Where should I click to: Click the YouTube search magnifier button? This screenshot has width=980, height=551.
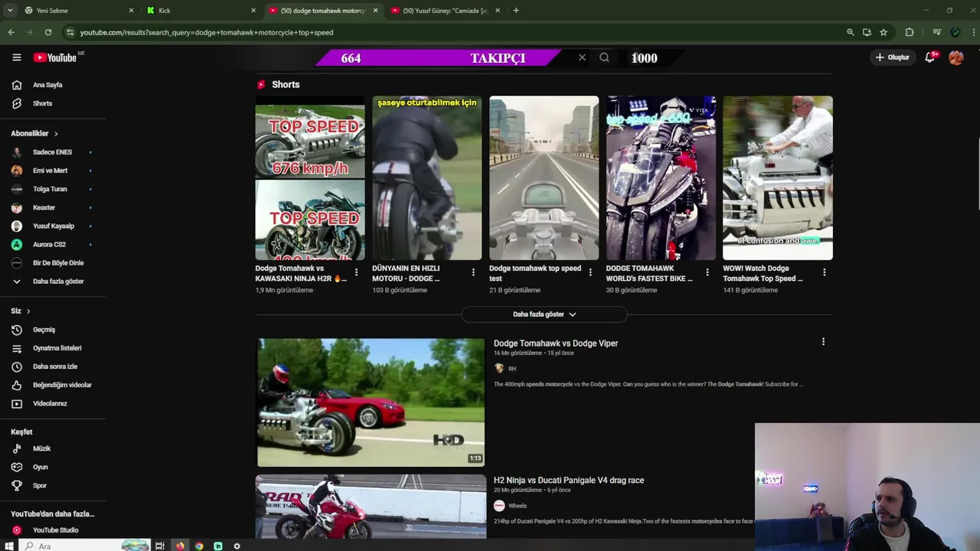tap(604, 57)
